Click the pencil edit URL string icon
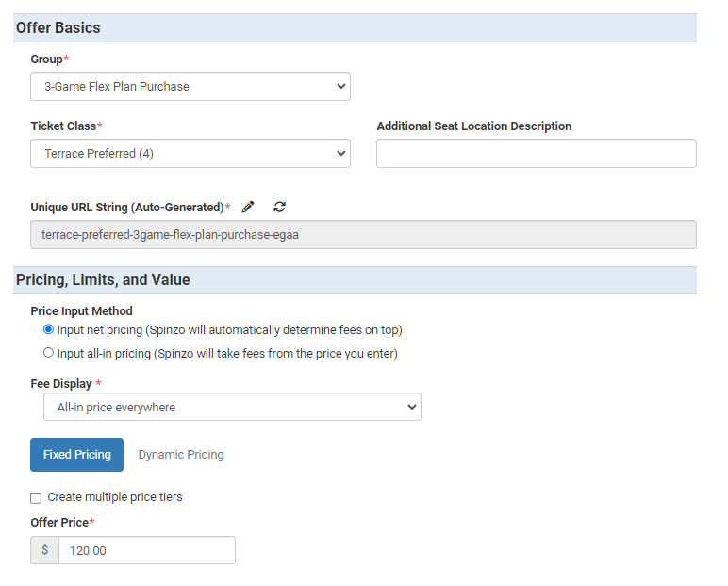 pyautogui.click(x=248, y=207)
